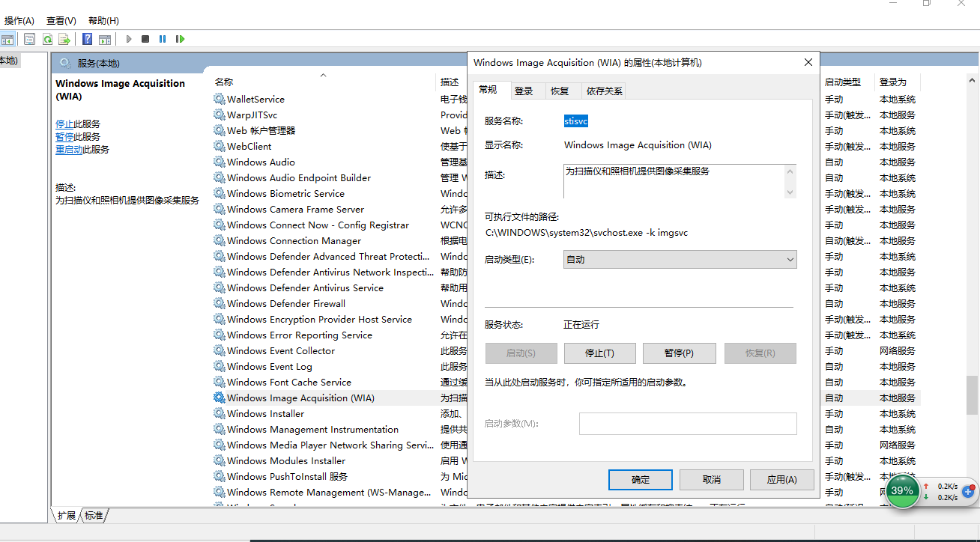Screen dimensions: 980x542
Task: Click the Restart Service toolbar icon
Action: [180, 39]
